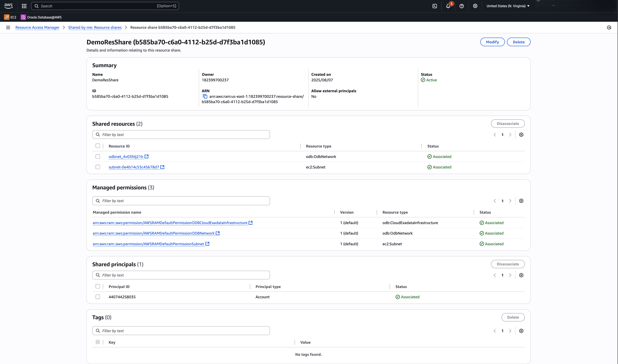Go to Shared by me: Resource shares breadcrumb
This screenshot has width=618, height=364.
95,28
